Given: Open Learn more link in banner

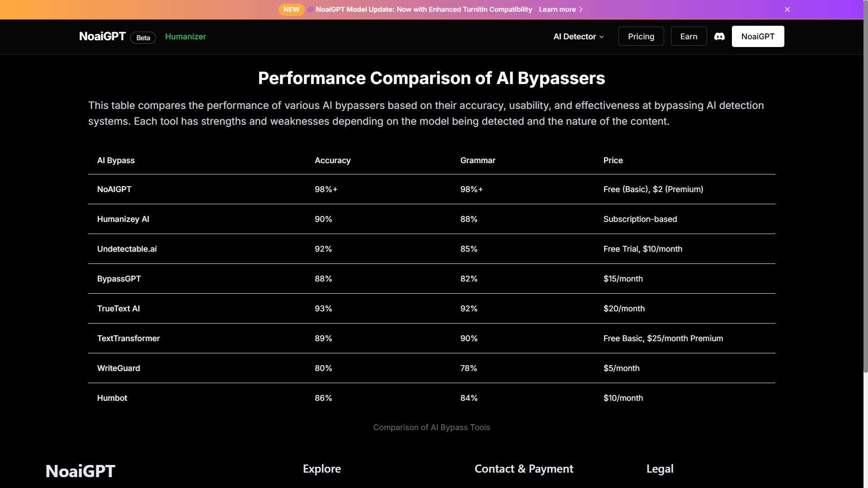Looking at the screenshot, I should 557,9.
